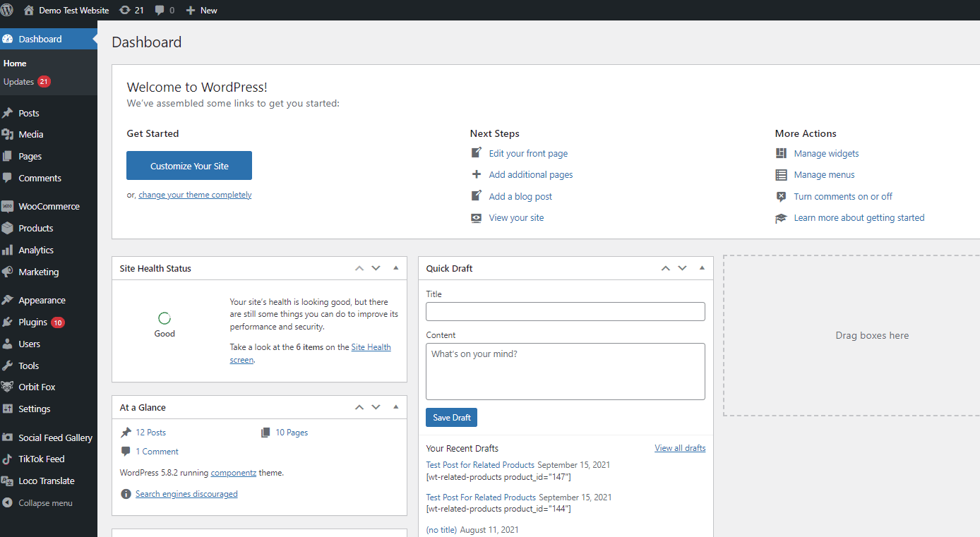
Task: Open the 12 Posts link
Action: (x=151, y=433)
